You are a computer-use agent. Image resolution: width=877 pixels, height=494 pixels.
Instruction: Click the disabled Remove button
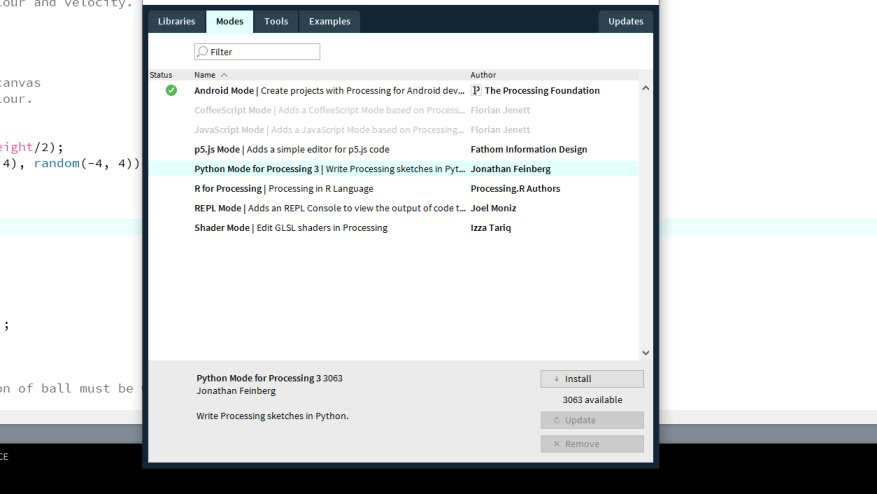point(592,444)
